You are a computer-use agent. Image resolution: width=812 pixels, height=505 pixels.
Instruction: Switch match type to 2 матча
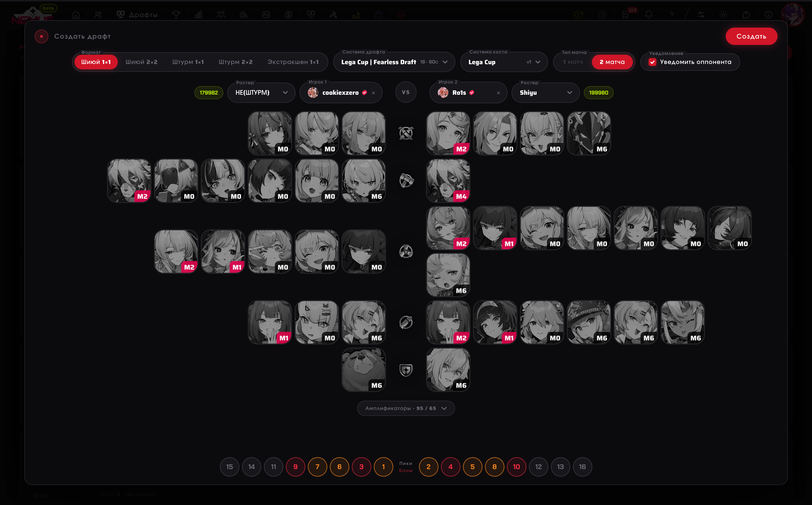point(612,62)
